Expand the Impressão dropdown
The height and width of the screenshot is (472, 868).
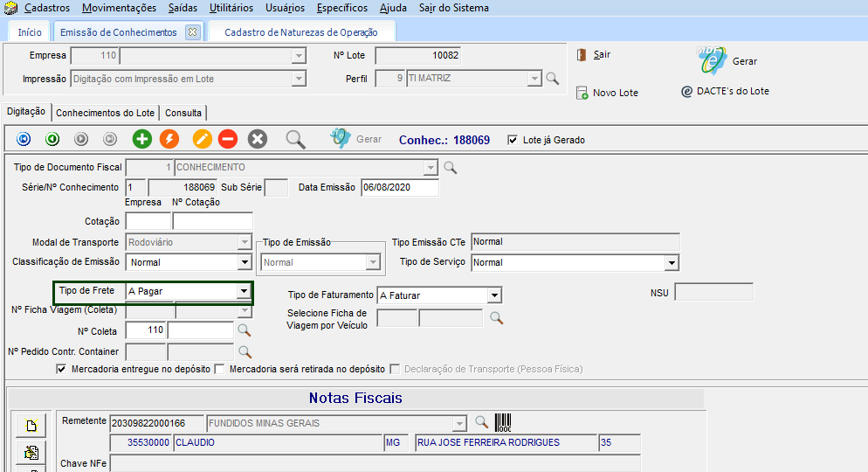point(299,79)
